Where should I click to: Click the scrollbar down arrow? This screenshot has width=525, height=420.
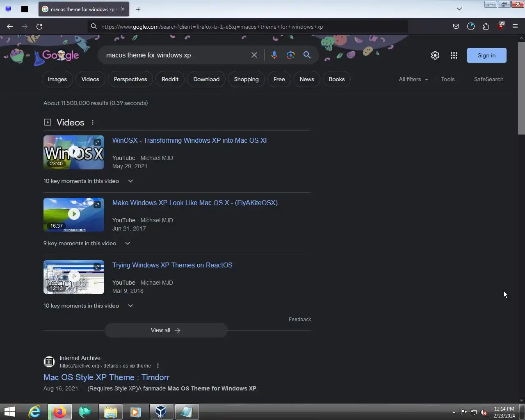coord(521,400)
